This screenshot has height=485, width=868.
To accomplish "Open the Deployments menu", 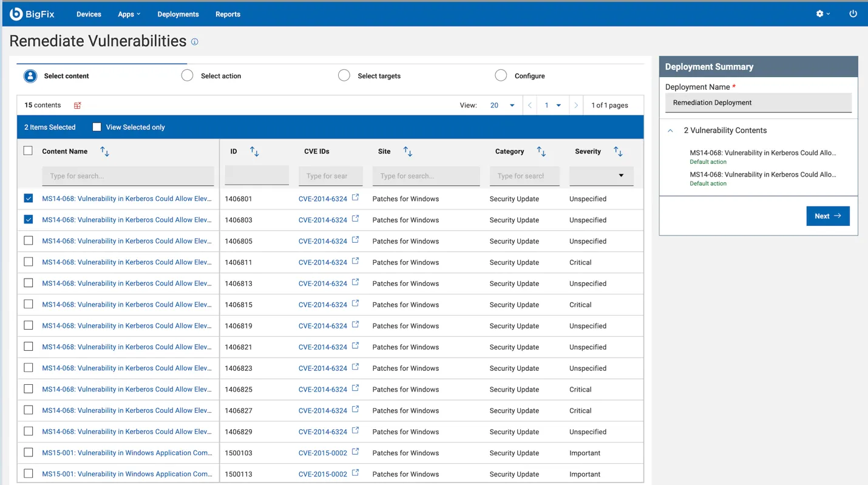I will pyautogui.click(x=178, y=13).
